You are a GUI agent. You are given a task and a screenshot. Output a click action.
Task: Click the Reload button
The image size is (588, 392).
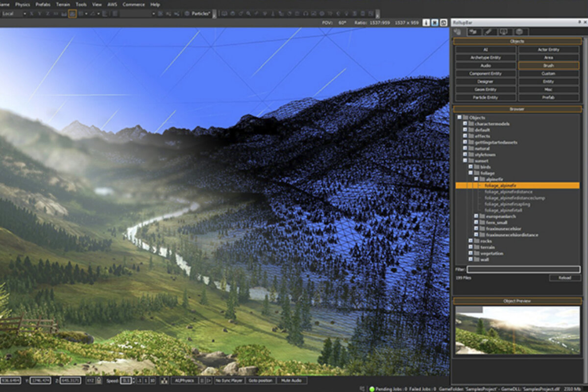click(x=564, y=278)
